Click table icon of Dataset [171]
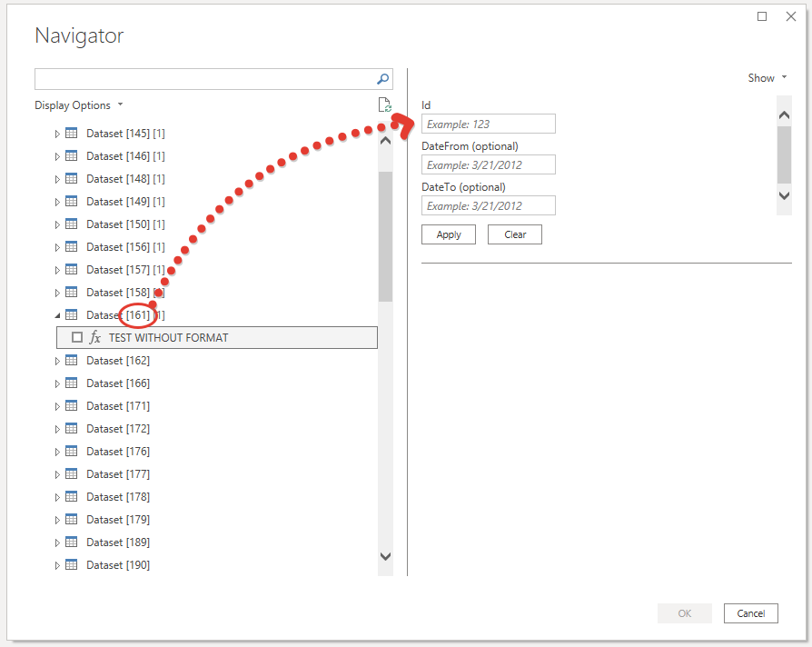Screen dimensions: 812x647 pyautogui.click(x=72, y=406)
